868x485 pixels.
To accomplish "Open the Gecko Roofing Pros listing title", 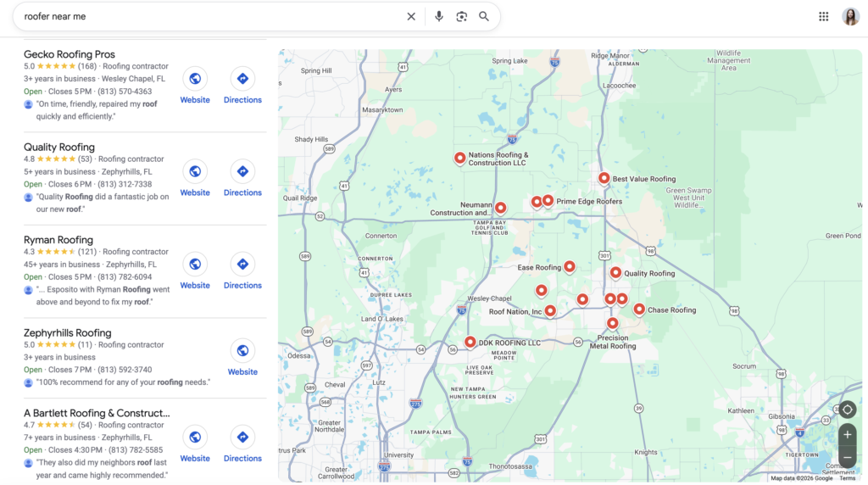I will click(70, 54).
